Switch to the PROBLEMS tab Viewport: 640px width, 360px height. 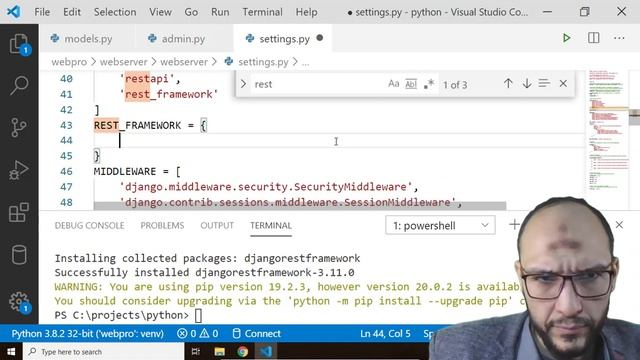(x=162, y=225)
